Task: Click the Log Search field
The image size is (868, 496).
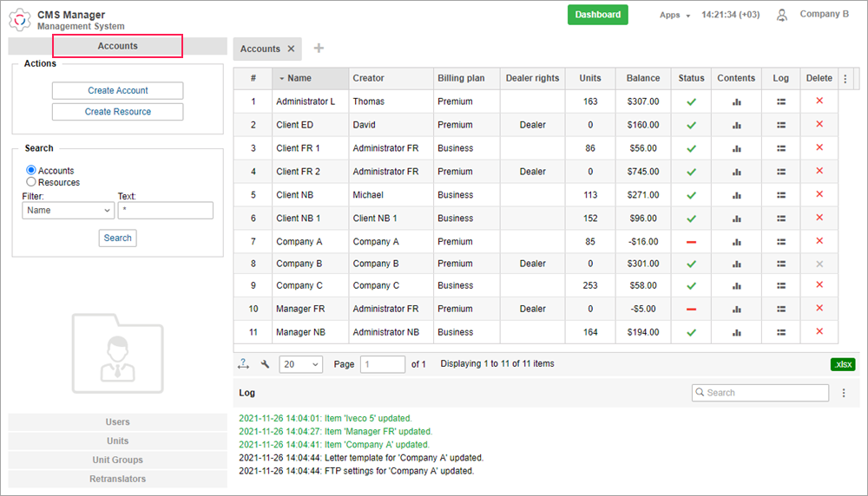Action: point(760,393)
